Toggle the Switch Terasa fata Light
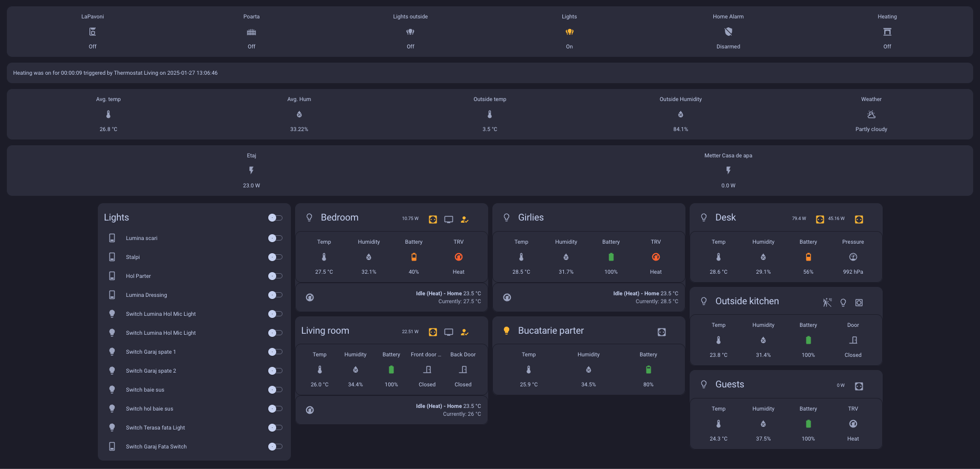 coord(275,428)
